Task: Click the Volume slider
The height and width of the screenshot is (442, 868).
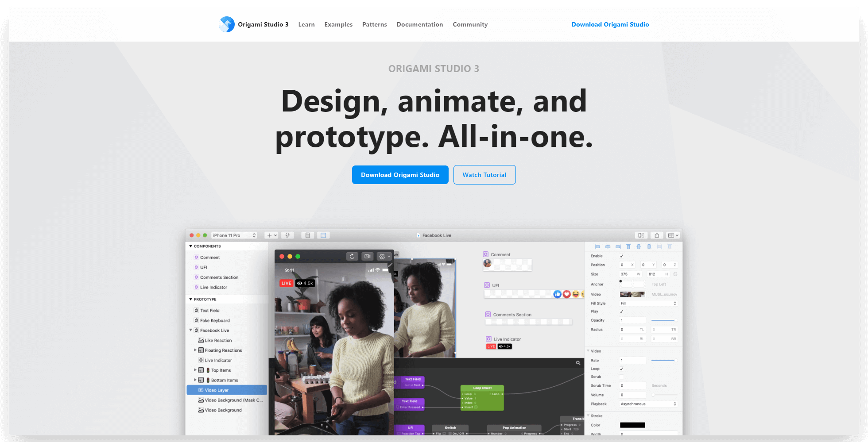Action: point(664,395)
